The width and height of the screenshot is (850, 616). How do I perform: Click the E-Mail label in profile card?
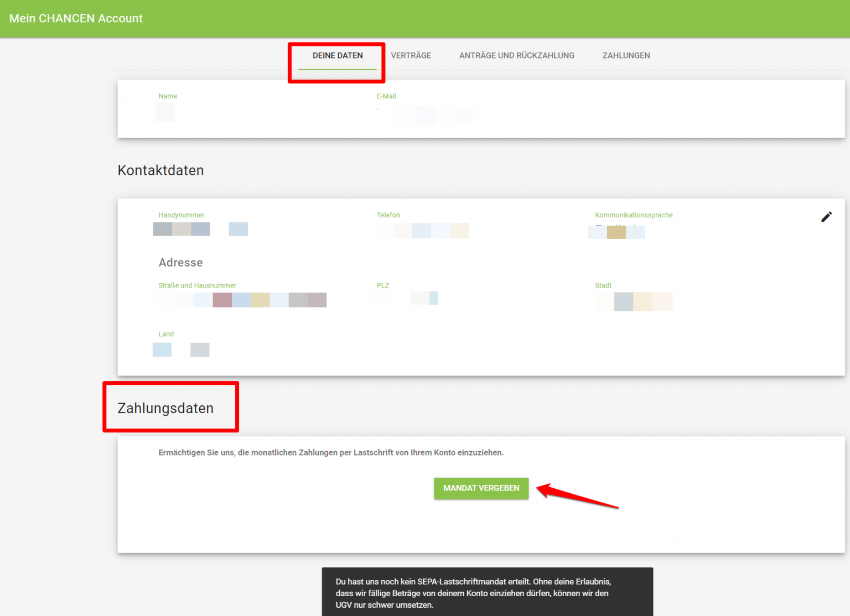(386, 96)
